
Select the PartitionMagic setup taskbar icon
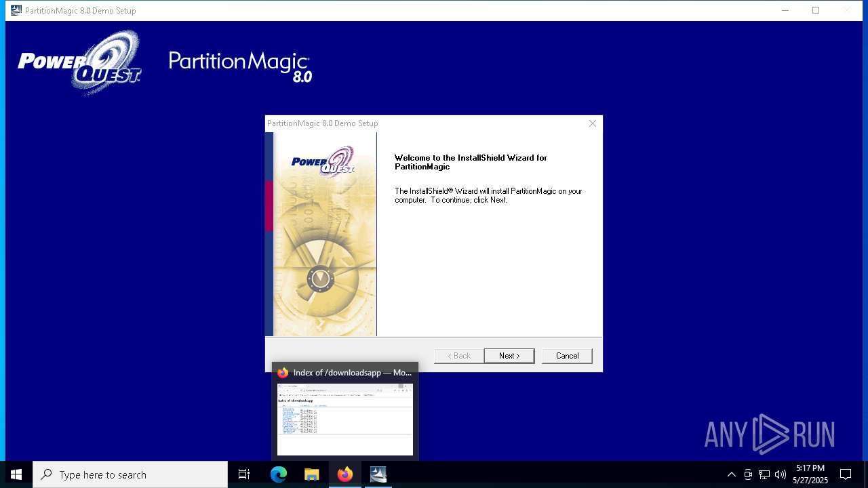tap(378, 474)
